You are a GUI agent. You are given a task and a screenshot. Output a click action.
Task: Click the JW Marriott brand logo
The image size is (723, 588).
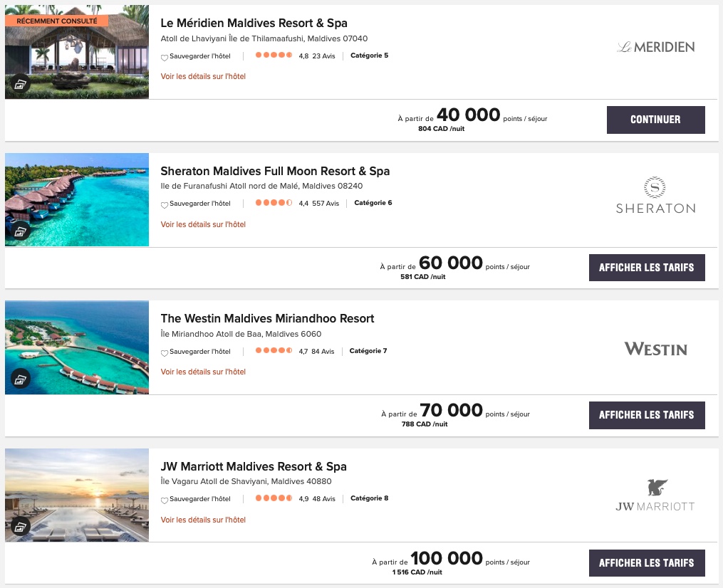point(655,496)
